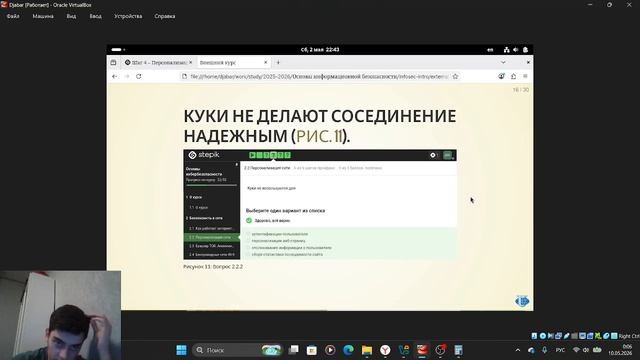Open the calculator taskbar icon
Image resolution: width=640 pixels, height=360 pixels.
point(458,350)
